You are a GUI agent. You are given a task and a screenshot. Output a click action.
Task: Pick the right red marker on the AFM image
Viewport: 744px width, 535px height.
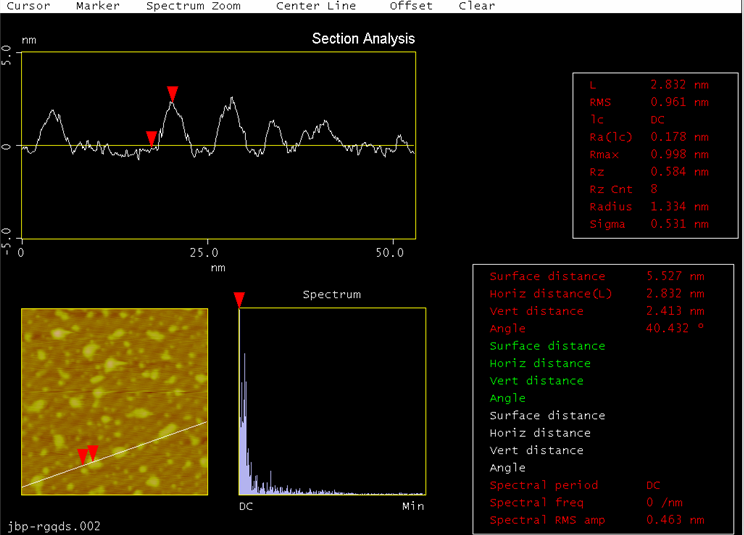click(x=94, y=453)
